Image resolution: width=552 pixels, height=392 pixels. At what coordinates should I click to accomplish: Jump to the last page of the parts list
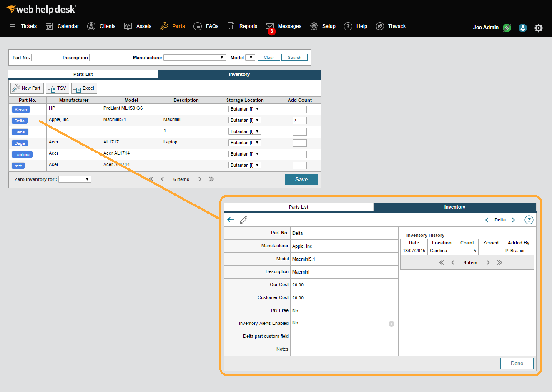[211, 179]
